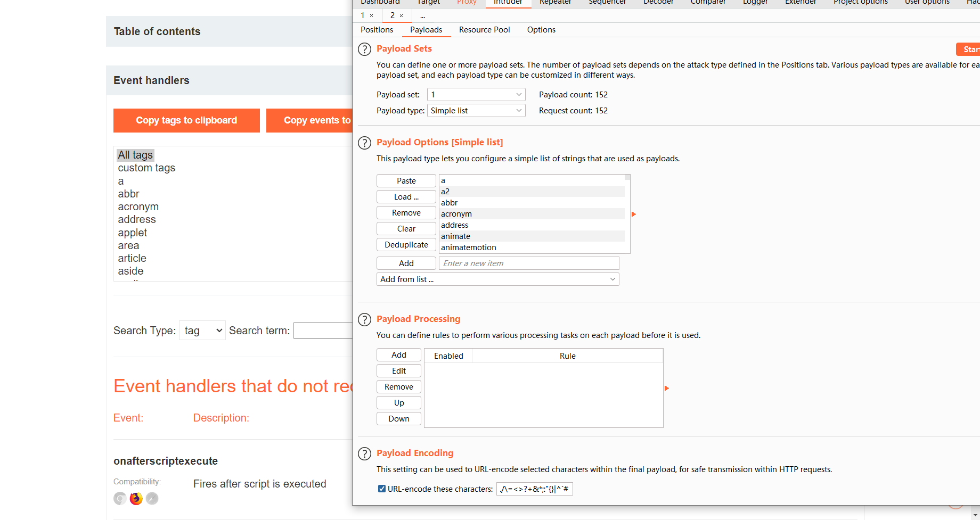Click the orange arrow beside processing rules
980x520 pixels.
click(x=667, y=388)
